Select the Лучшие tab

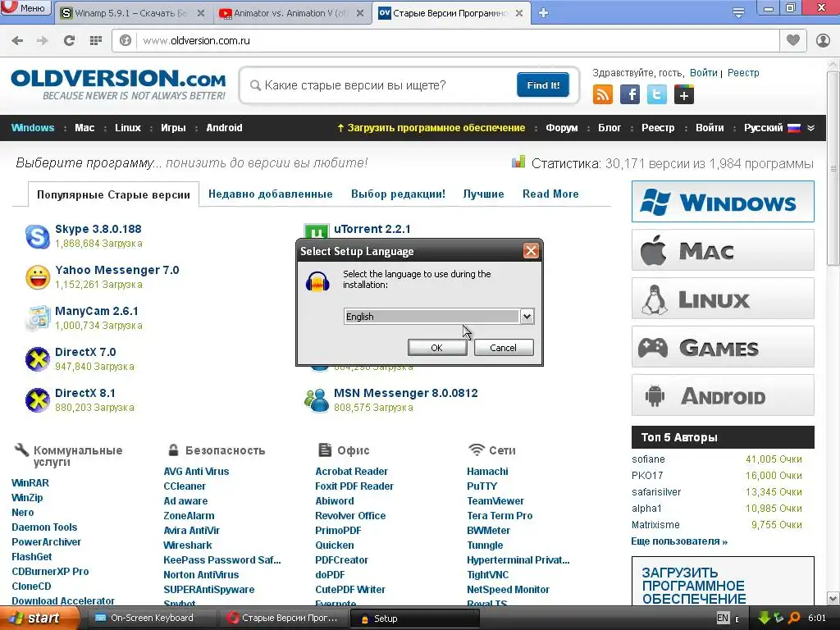483,194
